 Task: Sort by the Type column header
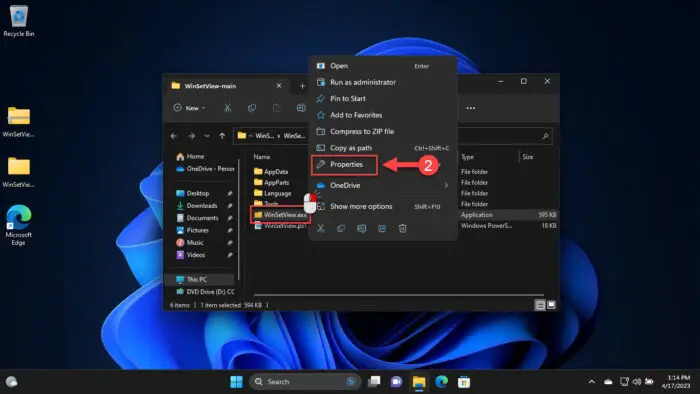(x=467, y=157)
